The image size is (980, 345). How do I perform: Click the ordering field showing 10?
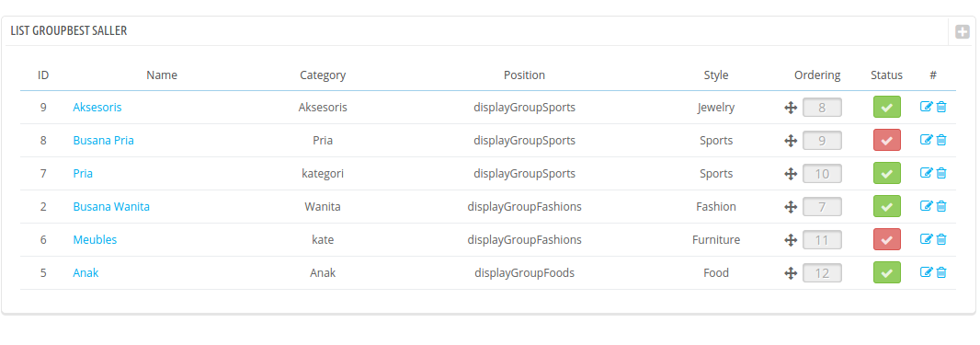pyautogui.click(x=822, y=174)
